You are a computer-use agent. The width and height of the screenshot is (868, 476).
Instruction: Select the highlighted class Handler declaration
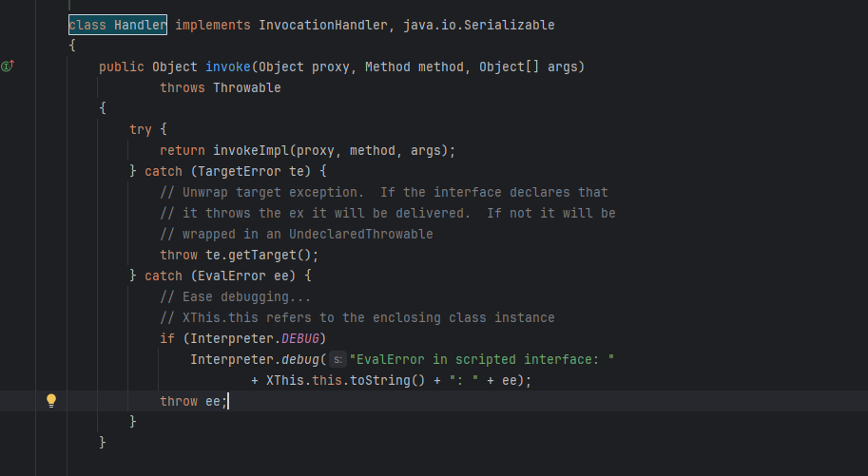coord(118,25)
